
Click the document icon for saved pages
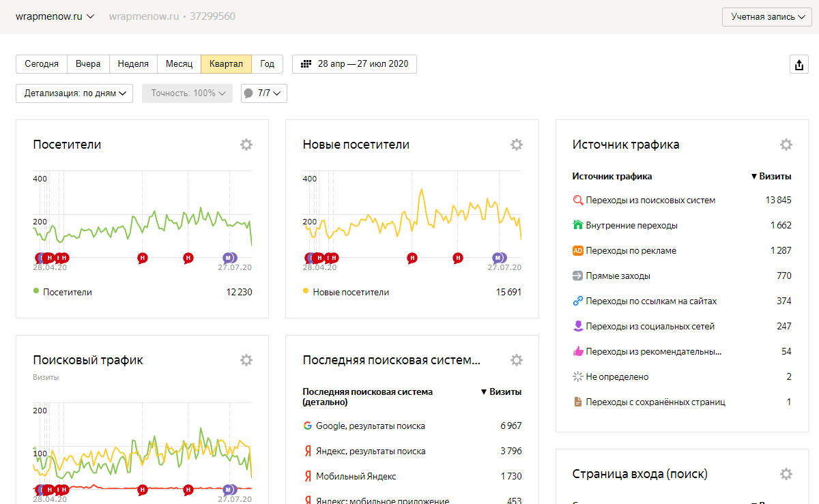coord(578,402)
